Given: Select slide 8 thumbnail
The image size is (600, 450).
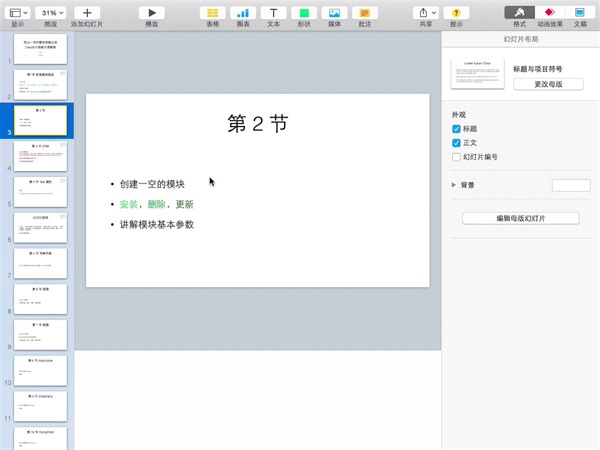Looking at the screenshot, I should (41, 299).
